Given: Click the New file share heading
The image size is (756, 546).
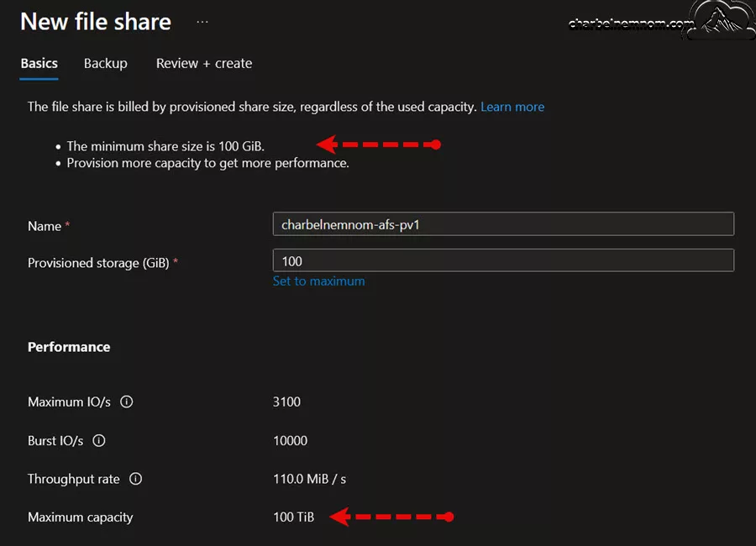Looking at the screenshot, I should (x=96, y=22).
